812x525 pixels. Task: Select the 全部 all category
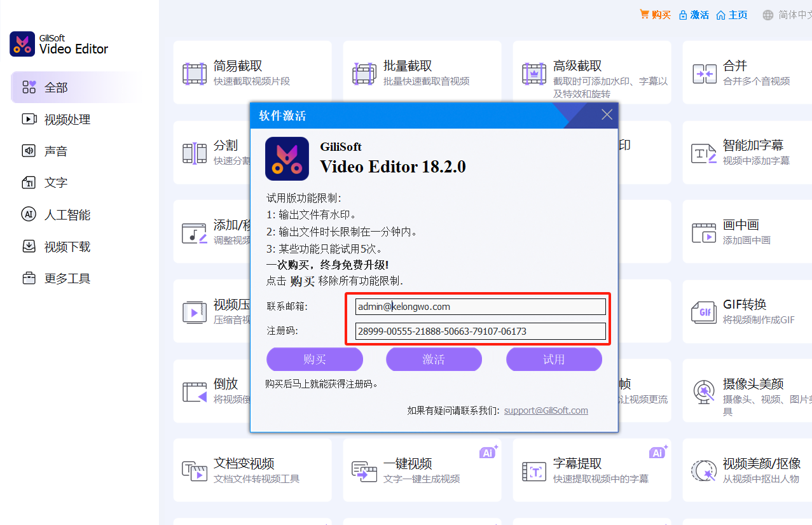tap(75, 88)
